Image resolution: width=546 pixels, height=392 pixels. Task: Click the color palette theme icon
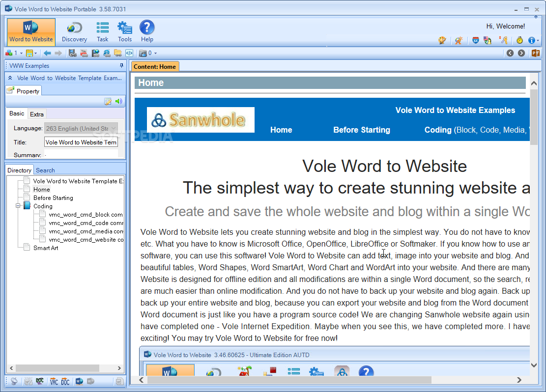[442, 40]
